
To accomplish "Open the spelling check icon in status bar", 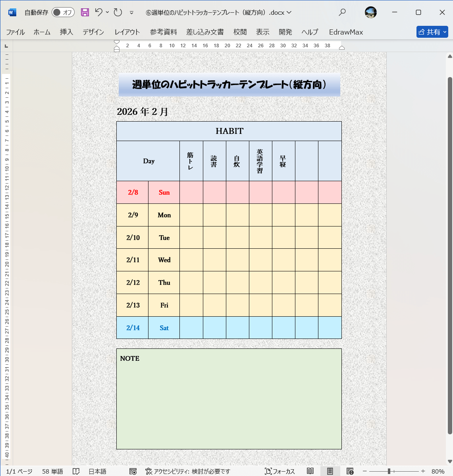I will pyautogui.click(x=75, y=471).
